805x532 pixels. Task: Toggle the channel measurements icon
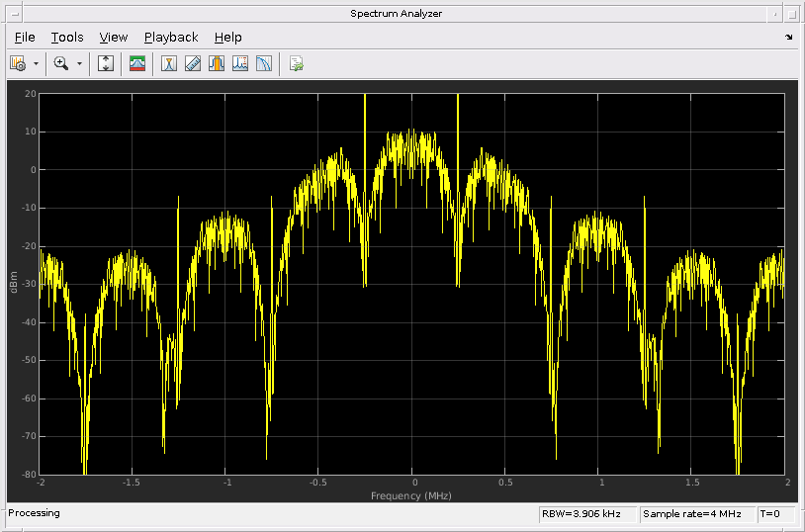click(217, 63)
